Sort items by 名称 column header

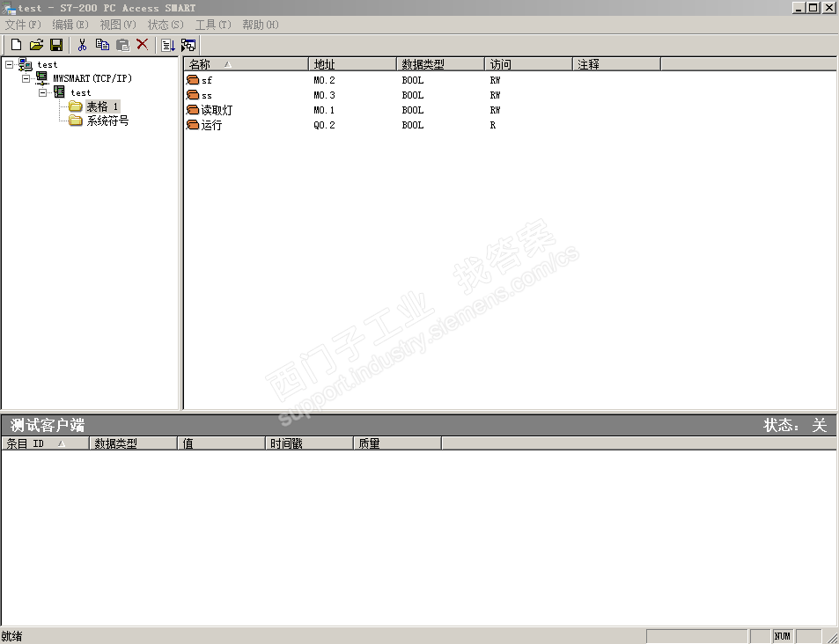[x=247, y=64]
